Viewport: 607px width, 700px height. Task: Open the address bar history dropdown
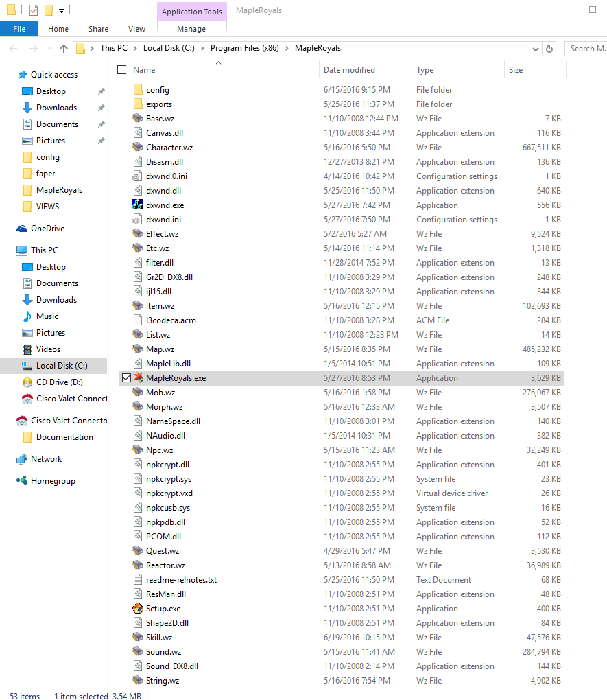click(536, 49)
